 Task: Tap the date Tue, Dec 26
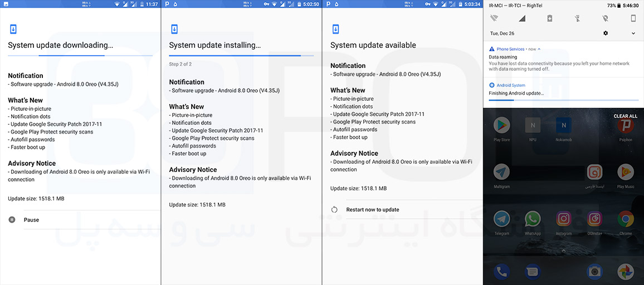(502, 33)
